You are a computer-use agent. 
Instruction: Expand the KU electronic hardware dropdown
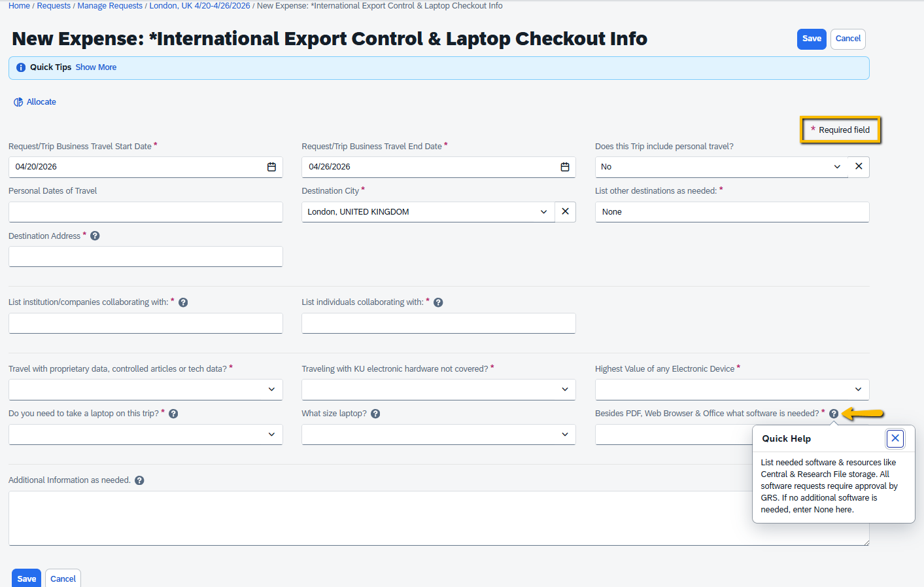[565, 389]
